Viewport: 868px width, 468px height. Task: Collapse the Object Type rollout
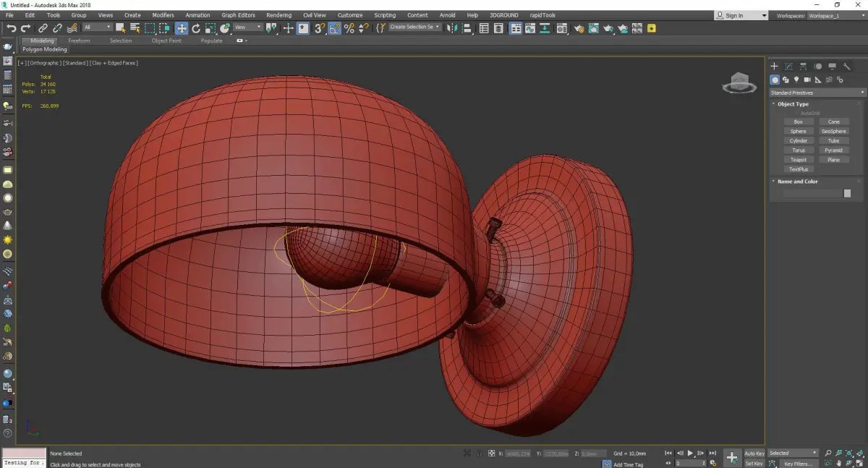pyautogui.click(x=793, y=104)
